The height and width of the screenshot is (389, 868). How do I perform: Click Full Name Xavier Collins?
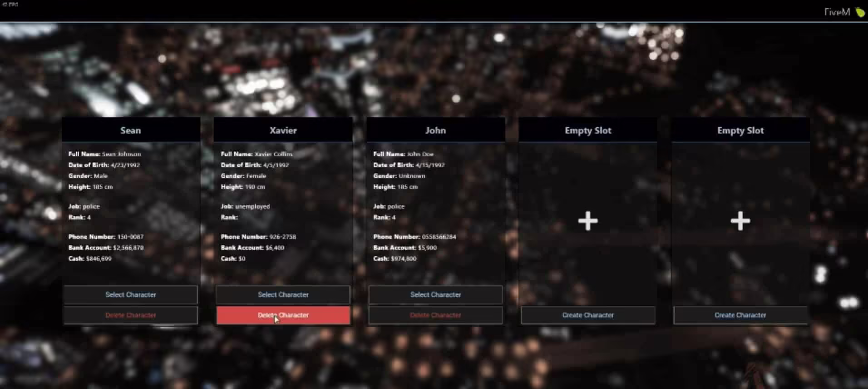(x=256, y=154)
